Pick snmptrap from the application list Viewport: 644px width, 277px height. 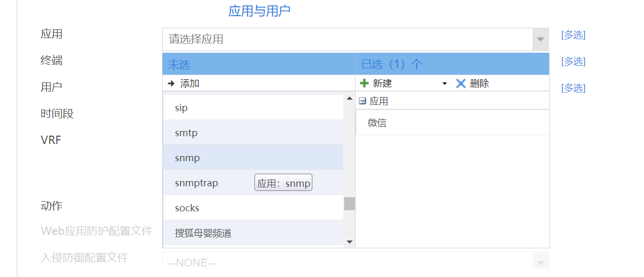(x=197, y=183)
